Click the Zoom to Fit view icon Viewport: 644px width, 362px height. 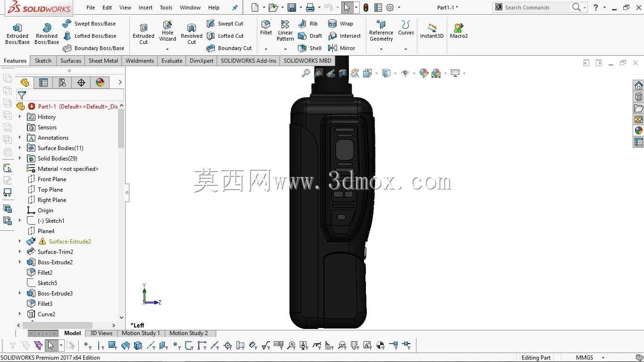pos(306,73)
